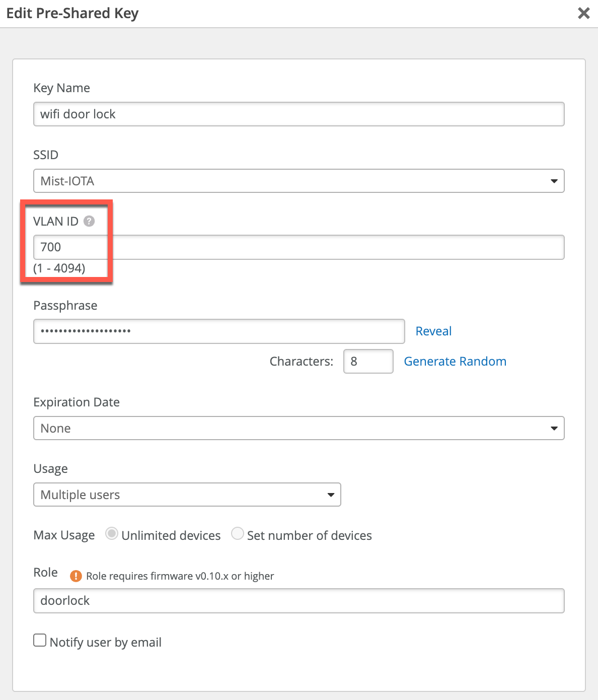Click into the VLAN ID field containing 700
The height and width of the screenshot is (700, 598).
pyautogui.click(x=298, y=247)
